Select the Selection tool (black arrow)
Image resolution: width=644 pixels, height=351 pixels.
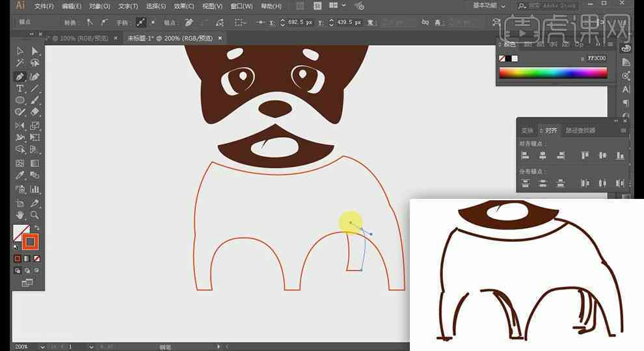coord(20,51)
